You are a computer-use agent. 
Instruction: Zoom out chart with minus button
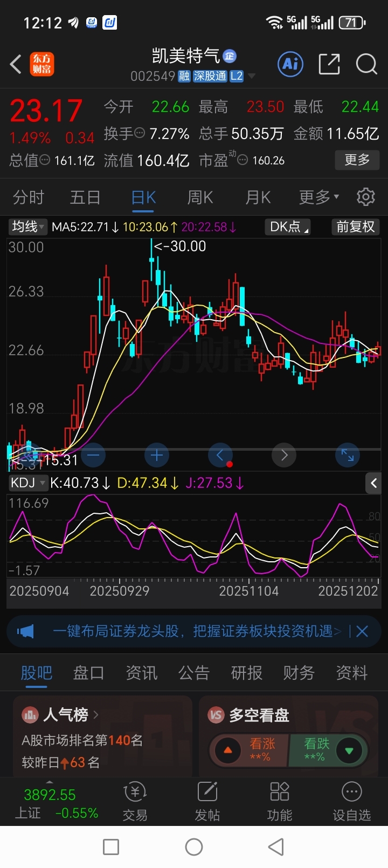pos(93,456)
